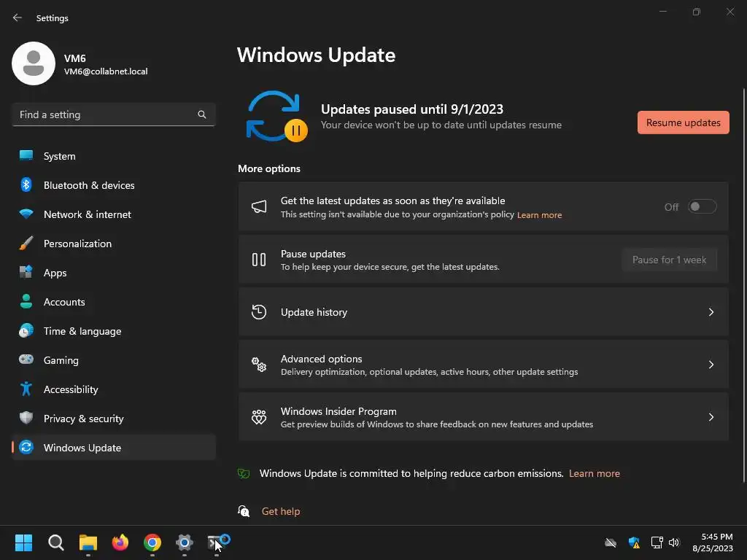This screenshot has width=747, height=560.
Task: Click the Gaming controller icon
Action: 26,359
